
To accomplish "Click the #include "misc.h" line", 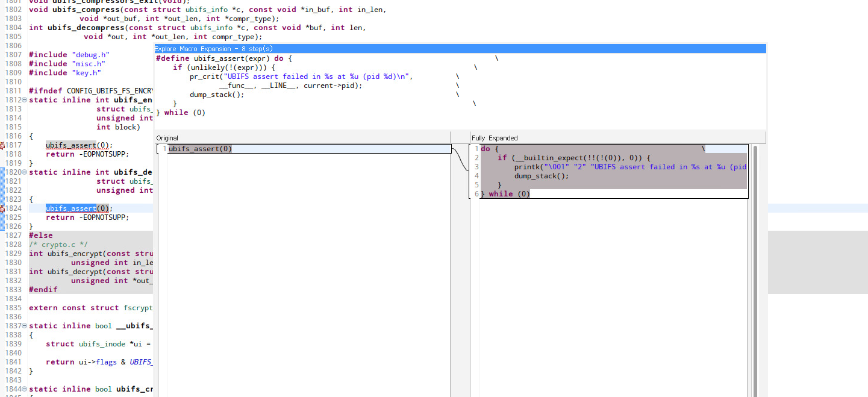I will (67, 64).
